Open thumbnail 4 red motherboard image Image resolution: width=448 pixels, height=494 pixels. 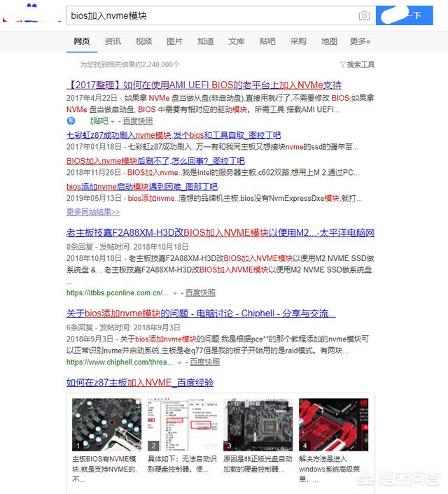pyautogui.click(x=334, y=424)
